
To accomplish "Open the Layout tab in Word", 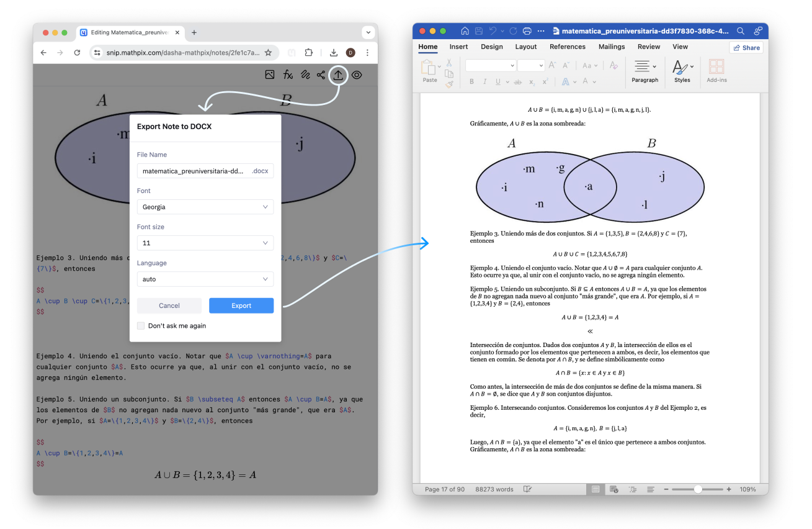I will coord(526,47).
